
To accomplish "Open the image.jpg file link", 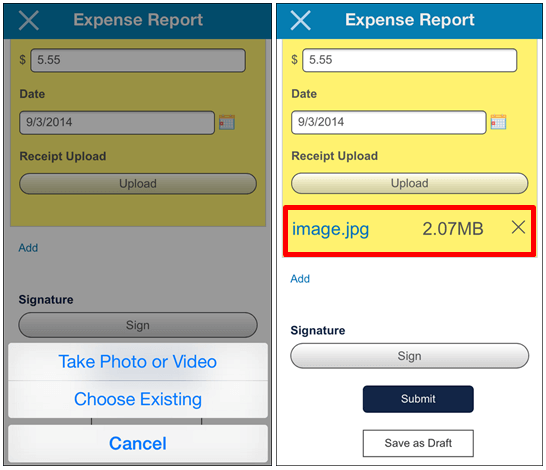I will (x=330, y=229).
